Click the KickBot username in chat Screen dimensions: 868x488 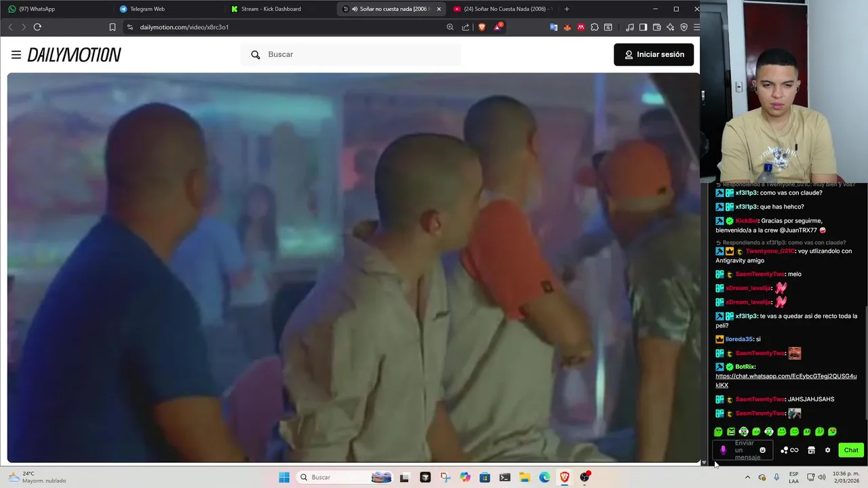(747, 220)
